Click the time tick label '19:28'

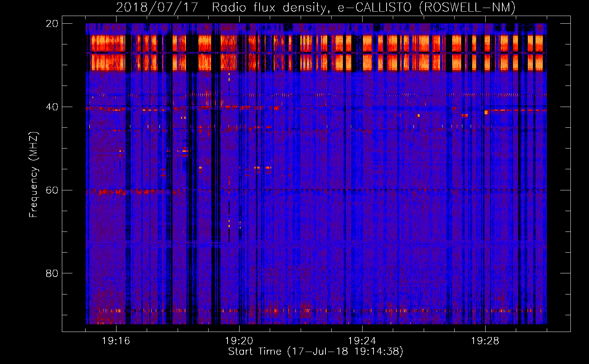tap(485, 341)
